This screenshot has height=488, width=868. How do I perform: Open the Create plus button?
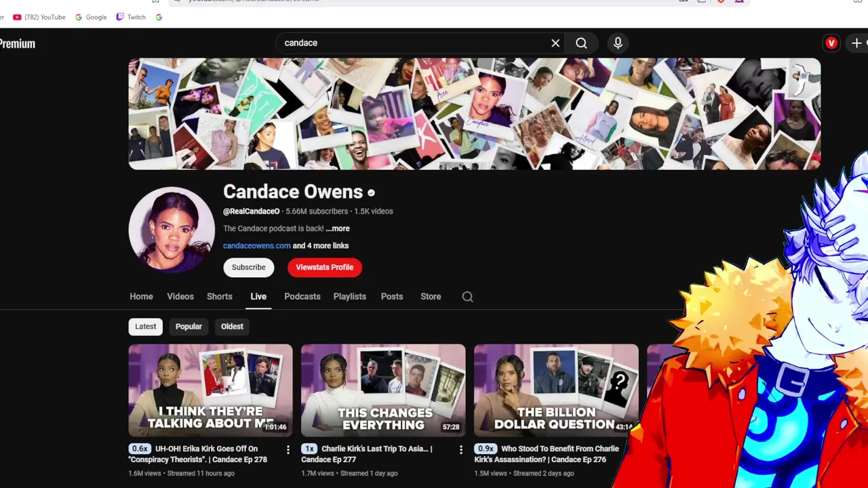[857, 43]
